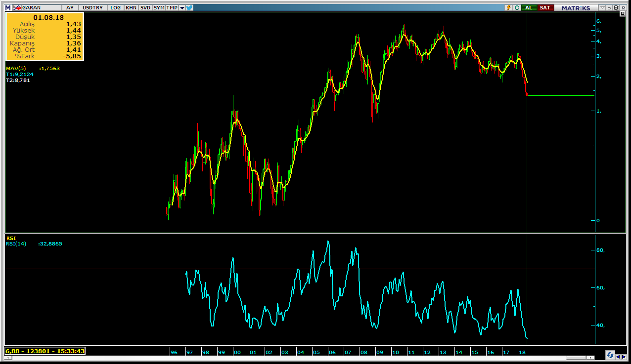631x364 pixels.
Task: Click the MAV(5) indicator label
Action: tap(16, 68)
